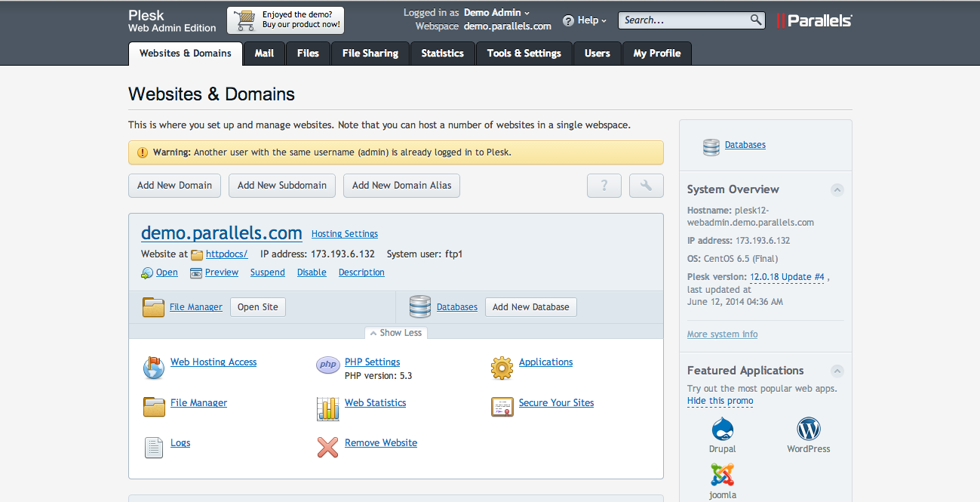Click the File Manager folder icon in the gray bar
Image resolution: width=980 pixels, height=502 pixels.
[153, 307]
